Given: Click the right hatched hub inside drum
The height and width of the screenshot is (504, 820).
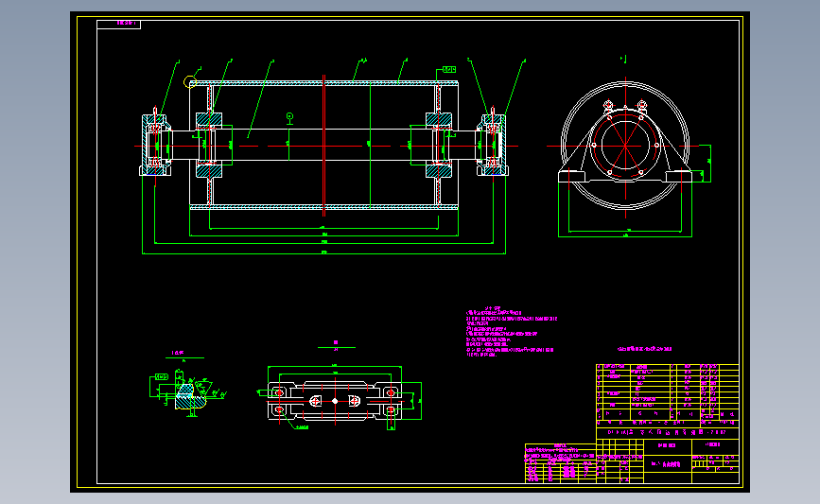Looking at the screenshot, I should [439, 146].
